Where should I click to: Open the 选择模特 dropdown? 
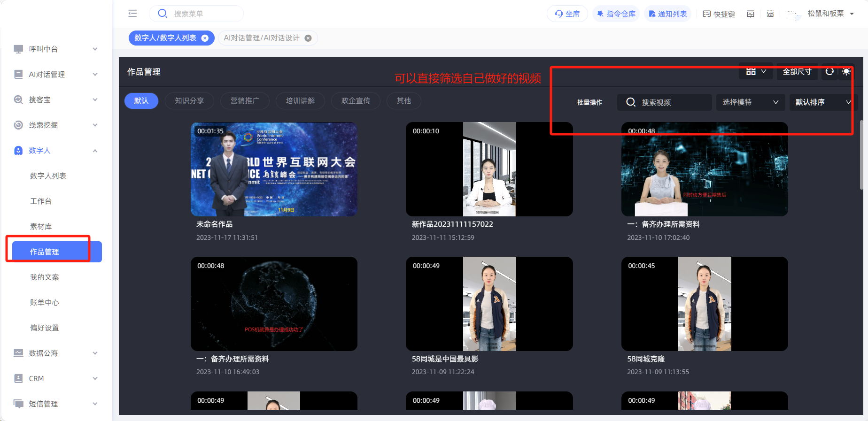click(x=751, y=102)
